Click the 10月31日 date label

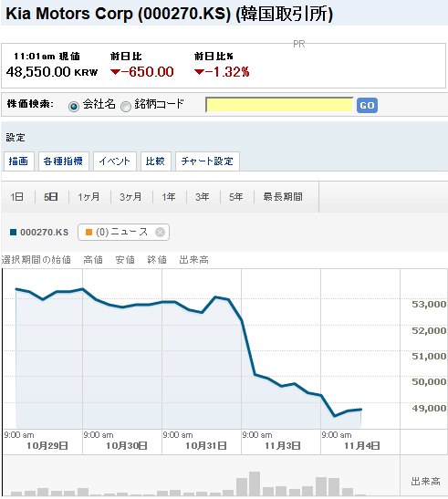tap(206, 446)
